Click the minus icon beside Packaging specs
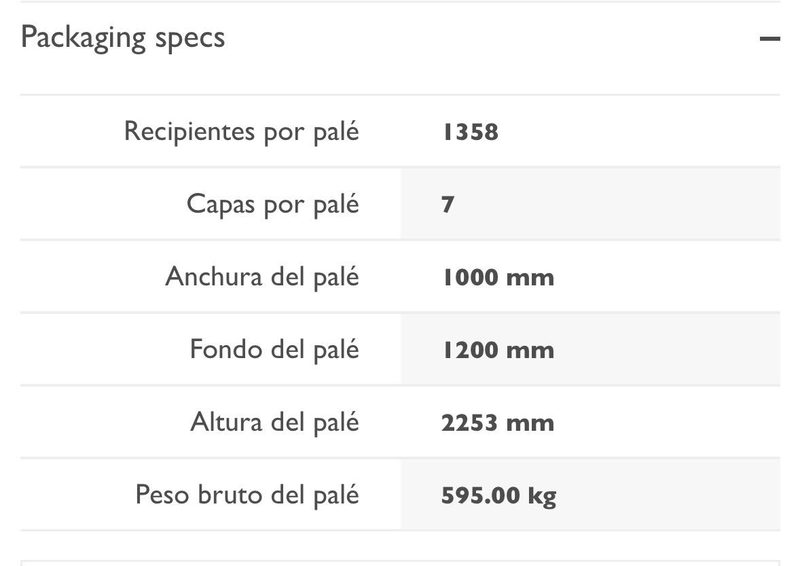800x566 pixels. pyautogui.click(x=769, y=39)
